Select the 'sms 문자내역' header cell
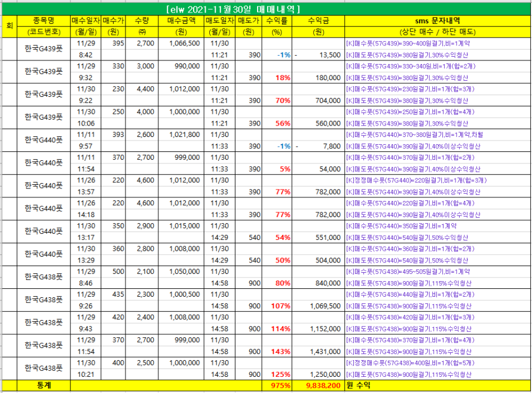532x393 pixels. pos(436,21)
